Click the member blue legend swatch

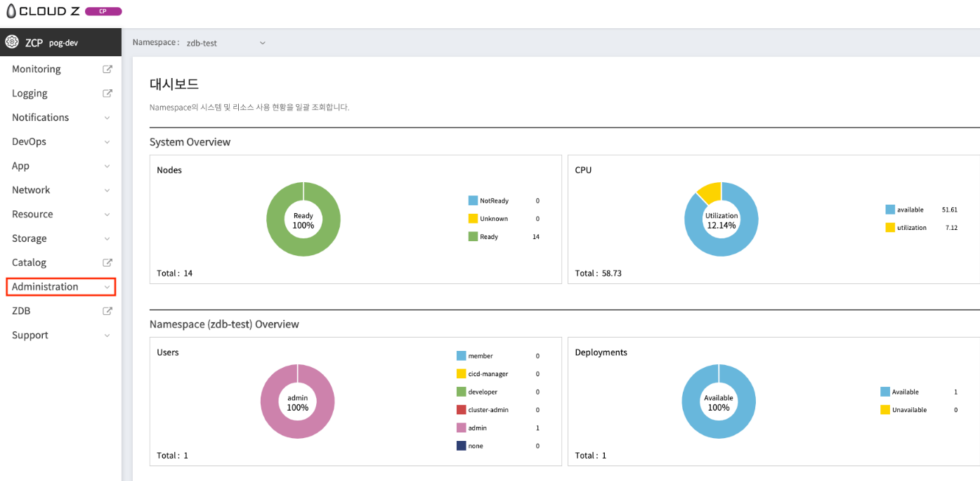(x=461, y=356)
